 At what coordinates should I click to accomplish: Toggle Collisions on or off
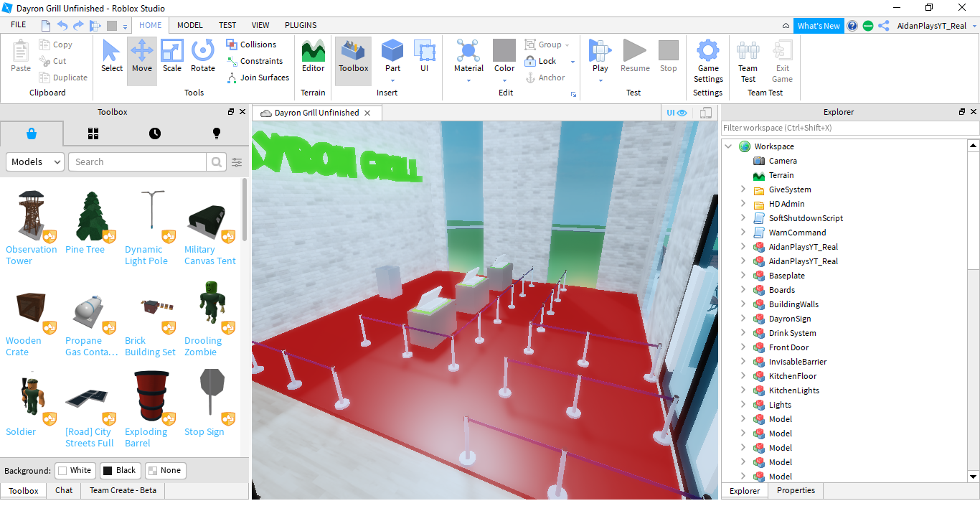252,44
